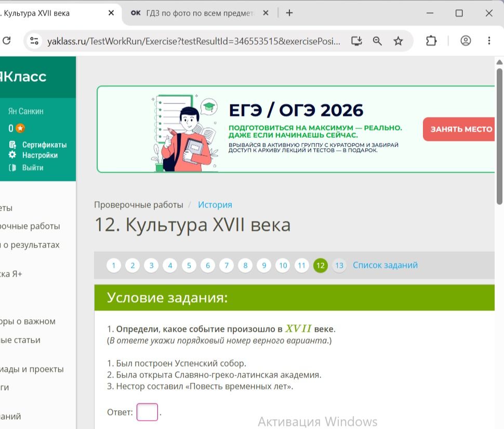The image size is (504, 429).
Task: Bookmark this page with the star icon
Action: coord(398,41)
